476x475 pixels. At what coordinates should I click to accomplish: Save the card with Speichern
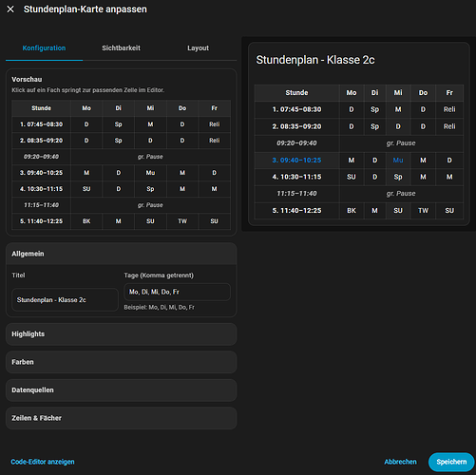pyautogui.click(x=451, y=462)
